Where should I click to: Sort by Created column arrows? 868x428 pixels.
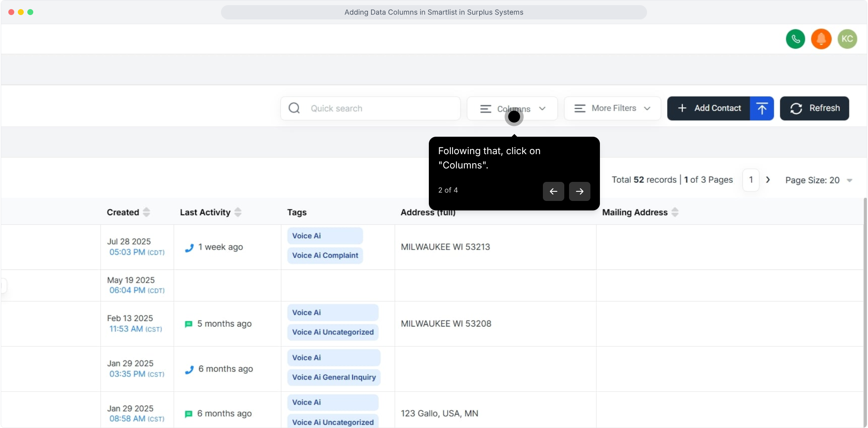147,212
